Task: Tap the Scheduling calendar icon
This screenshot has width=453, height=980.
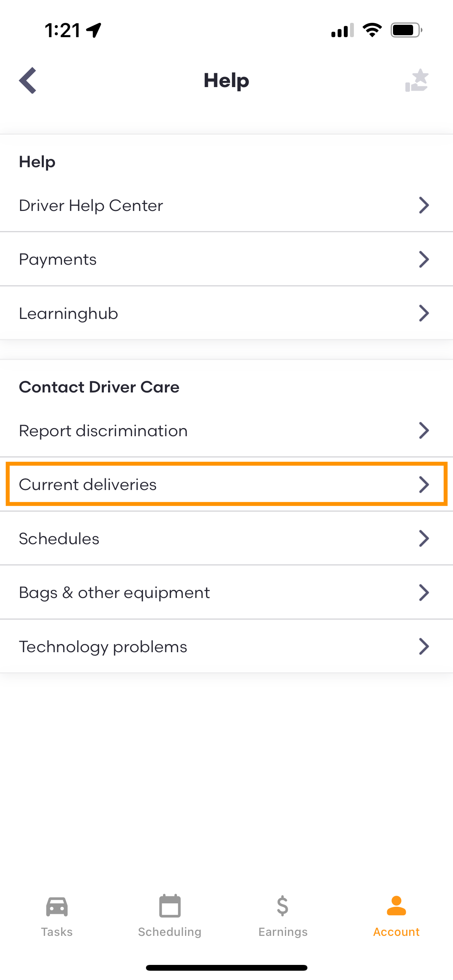Action: 170,906
